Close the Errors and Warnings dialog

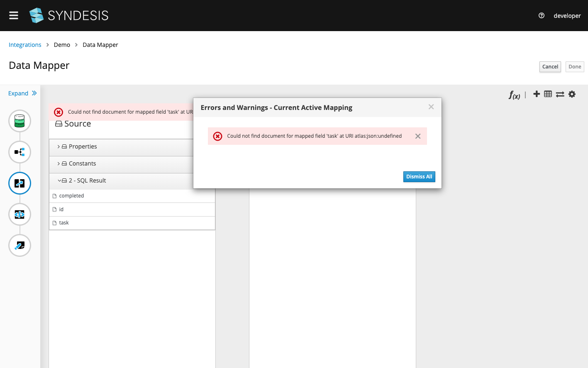tap(431, 107)
